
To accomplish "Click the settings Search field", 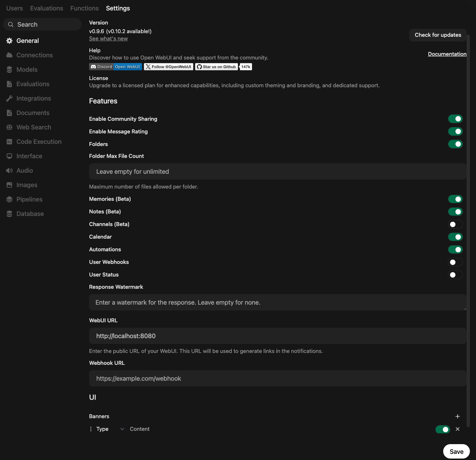I will [x=42, y=25].
